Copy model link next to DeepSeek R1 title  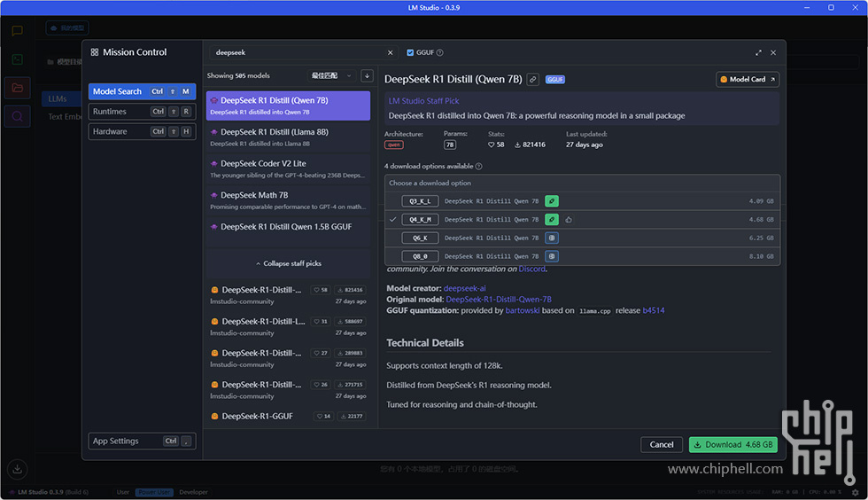pos(532,80)
